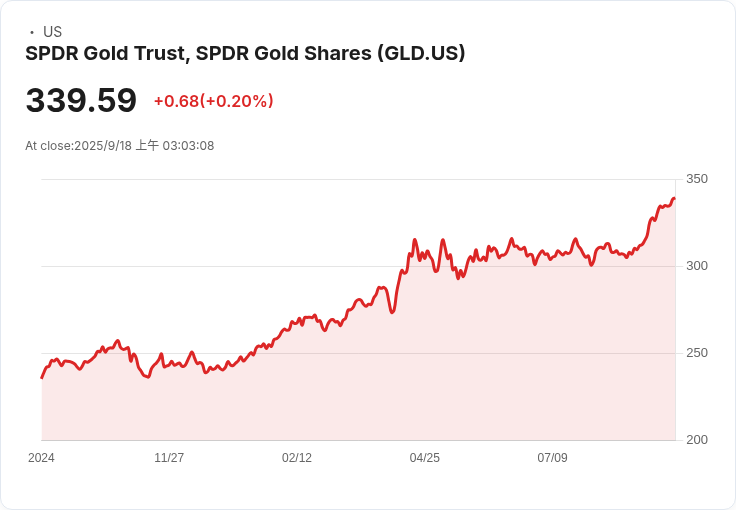Click the At close timestamp text
The height and width of the screenshot is (510, 736).
coord(120,145)
